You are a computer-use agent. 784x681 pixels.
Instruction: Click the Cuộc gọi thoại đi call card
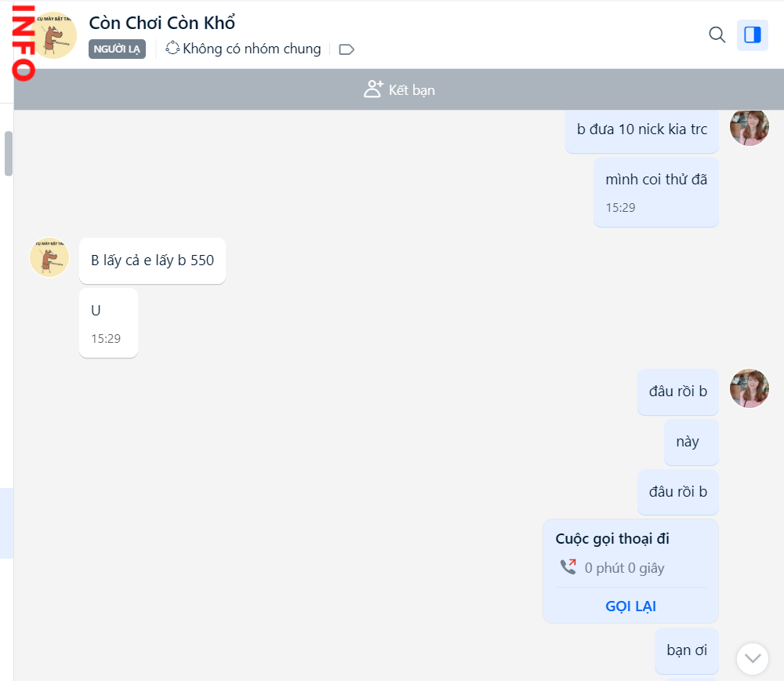point(630,553)
